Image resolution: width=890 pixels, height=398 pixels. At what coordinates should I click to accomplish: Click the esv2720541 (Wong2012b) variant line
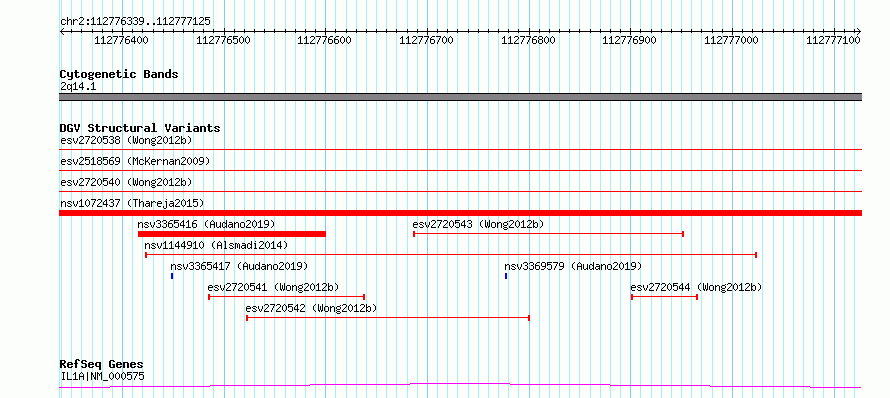(287, 297)
